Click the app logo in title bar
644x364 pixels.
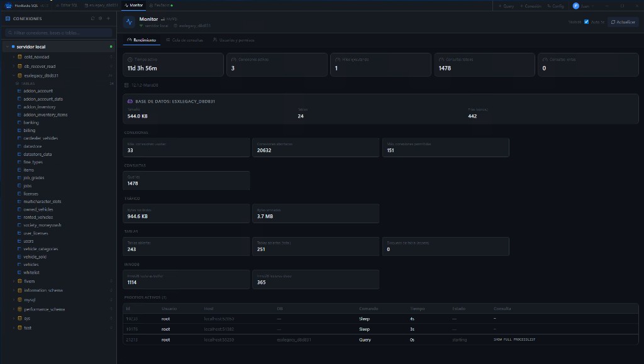8,5
